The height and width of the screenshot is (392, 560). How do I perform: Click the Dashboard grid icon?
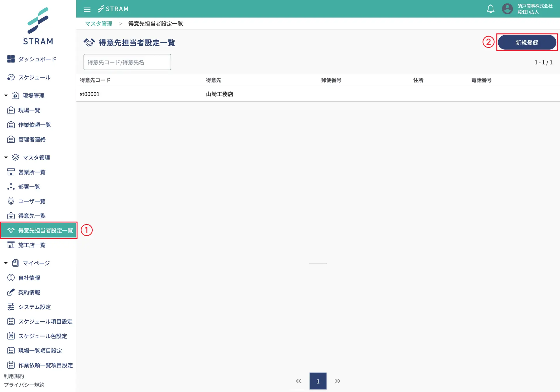coord(11,59)
